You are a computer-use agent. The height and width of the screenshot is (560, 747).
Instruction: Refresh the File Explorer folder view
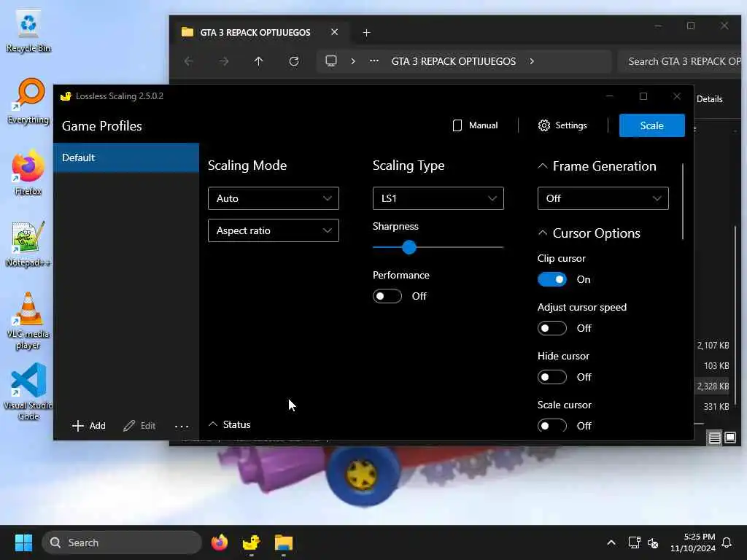294,61
